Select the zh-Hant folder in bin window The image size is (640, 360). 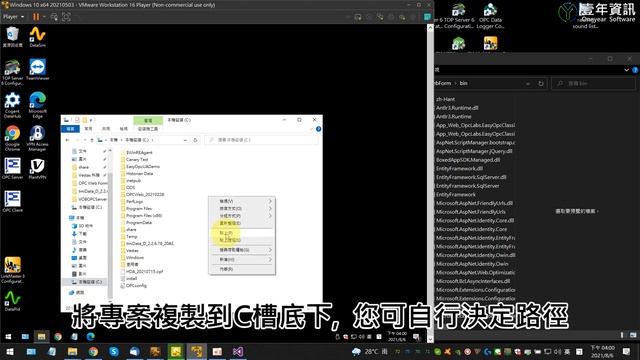pos(445,99)
